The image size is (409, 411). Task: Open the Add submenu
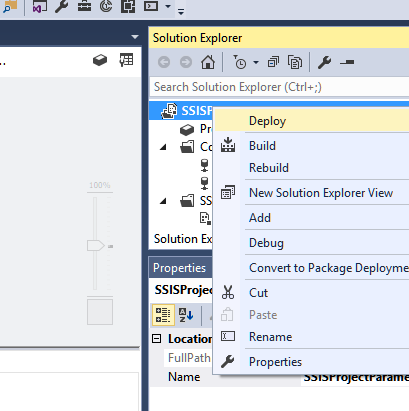click(311, 218)
